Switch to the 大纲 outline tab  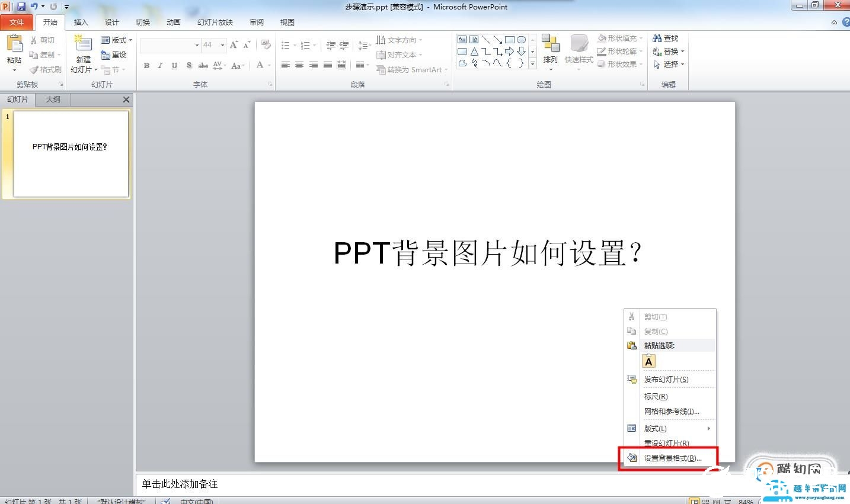[x=52, y=99]
